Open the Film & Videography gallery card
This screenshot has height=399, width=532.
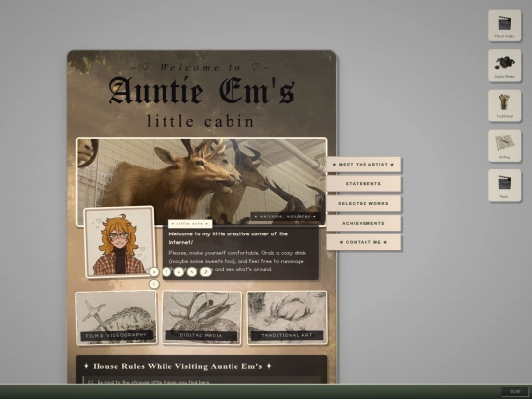(116, 317)
